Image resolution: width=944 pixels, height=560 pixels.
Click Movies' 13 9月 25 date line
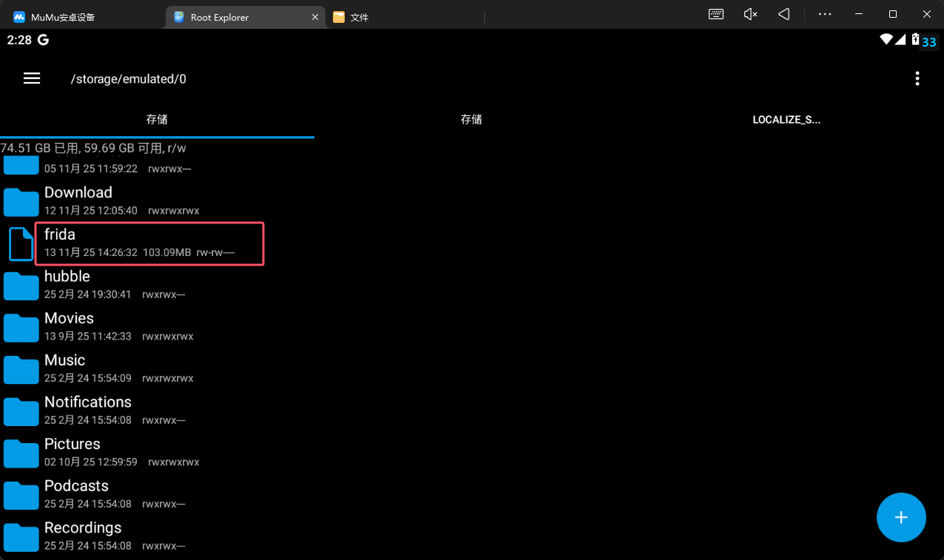(88, 337)
